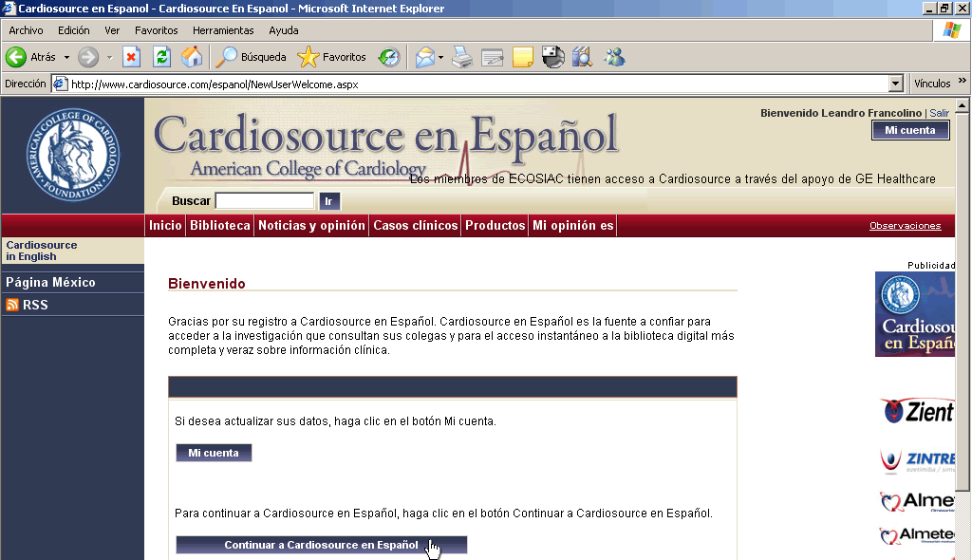Open the Mail icon dropdown arrow
The image size is (972, 560).
(440, 57)
